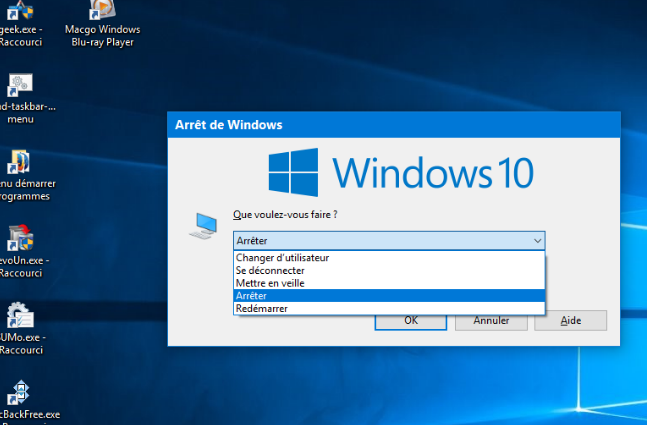Choose Redémarrer from the list
Image resolution: width=647 pixels, height=425 pixels.
click(389, 308)
